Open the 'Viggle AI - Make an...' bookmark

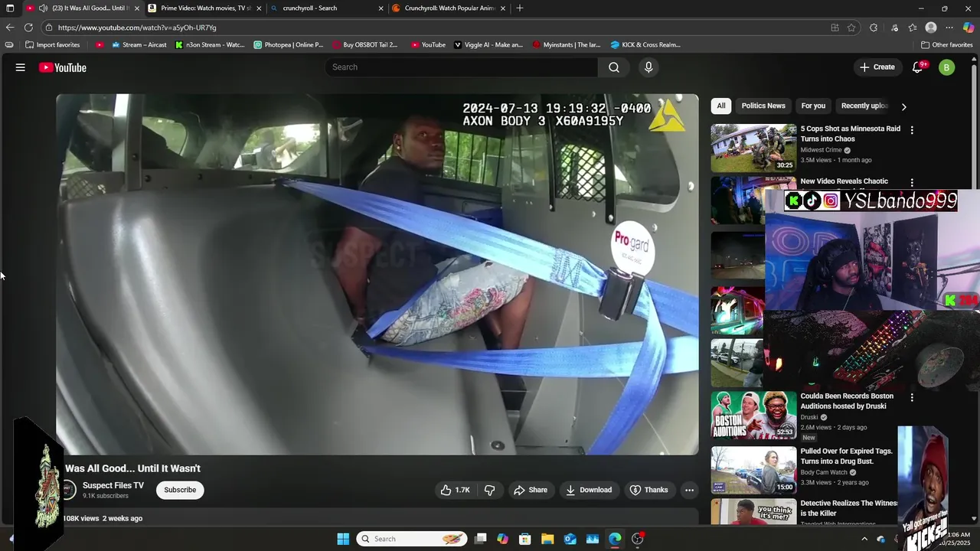pyautogui.click(x=488, y=44)
